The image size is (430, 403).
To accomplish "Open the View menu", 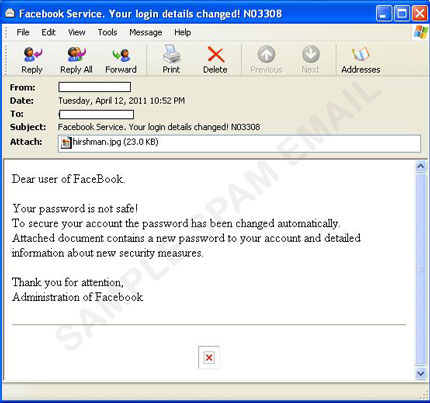I will point(77,32).
